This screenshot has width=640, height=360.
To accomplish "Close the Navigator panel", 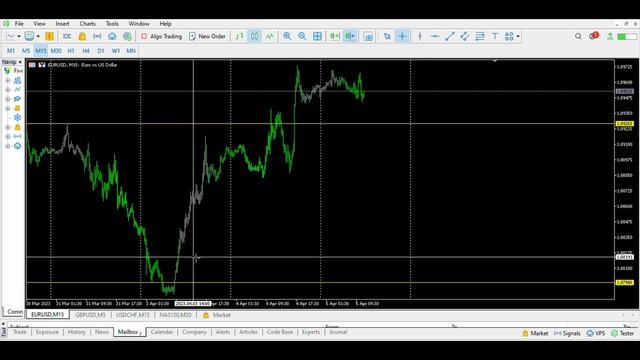I will click(20, 62).
